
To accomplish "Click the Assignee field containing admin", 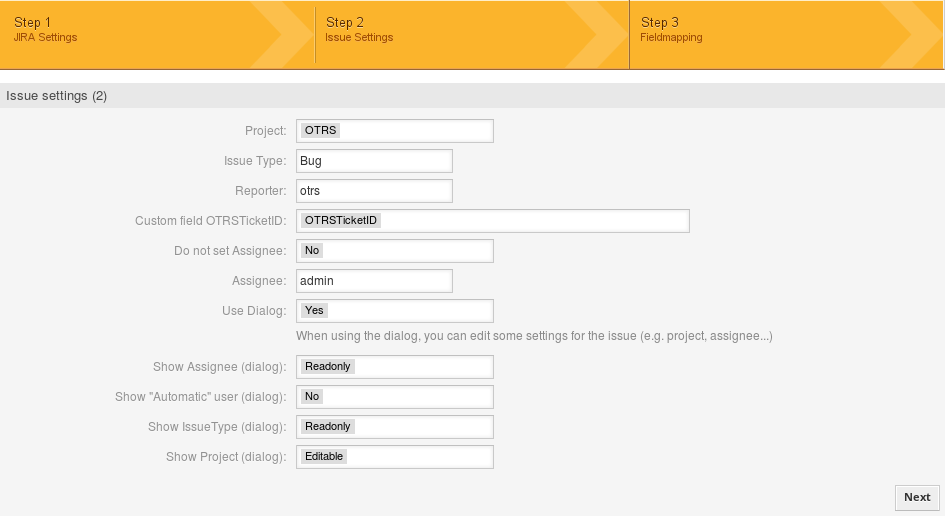I will [x=374, y=281].
